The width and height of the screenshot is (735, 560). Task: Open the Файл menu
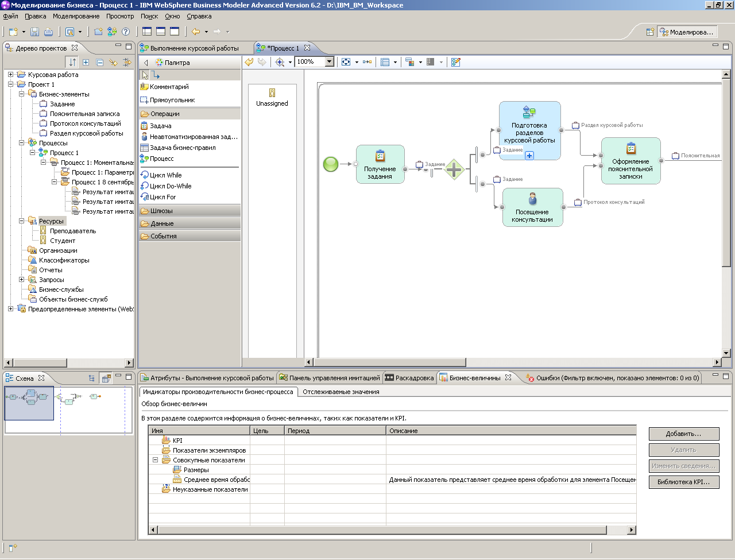(x=10, y=16)
